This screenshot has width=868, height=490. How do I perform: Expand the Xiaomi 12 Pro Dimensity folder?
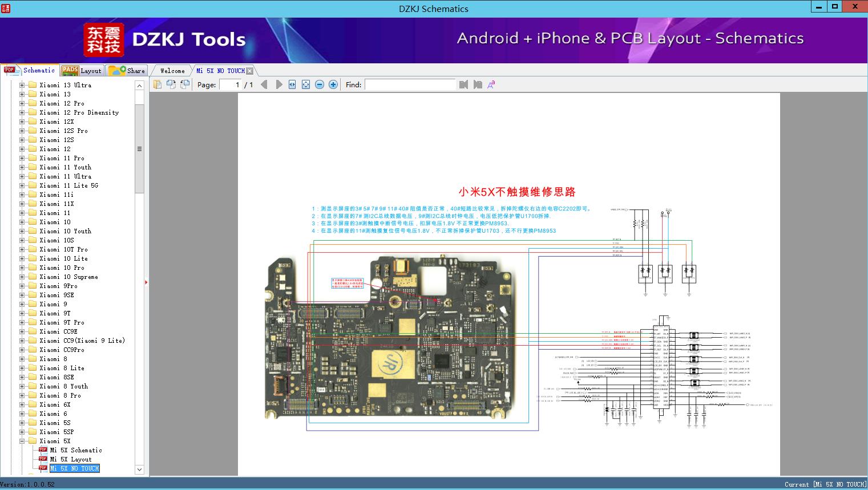22,112
